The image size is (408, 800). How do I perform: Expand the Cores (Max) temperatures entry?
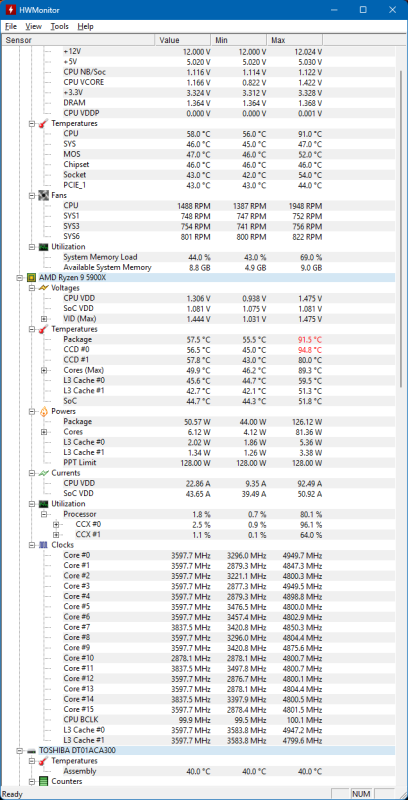(x=44, y=370)
